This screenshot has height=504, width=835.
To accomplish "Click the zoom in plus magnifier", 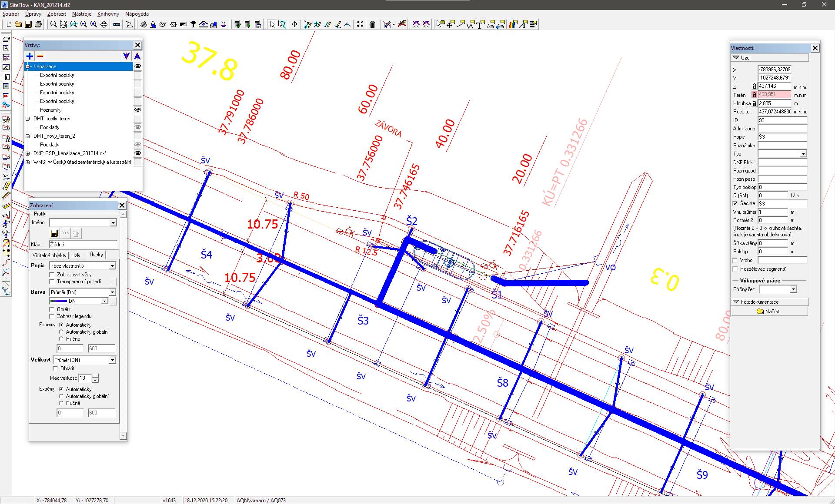I will (x=94, y=24).
